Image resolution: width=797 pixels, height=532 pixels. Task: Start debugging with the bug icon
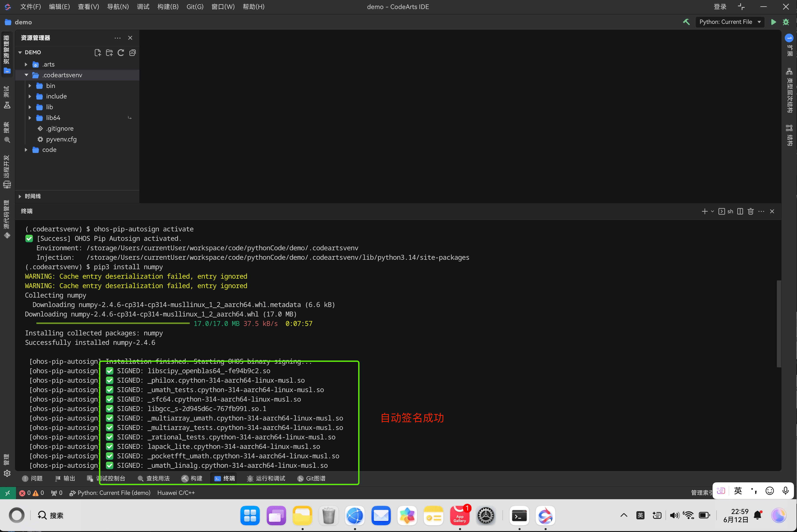[x=786, y=22]
